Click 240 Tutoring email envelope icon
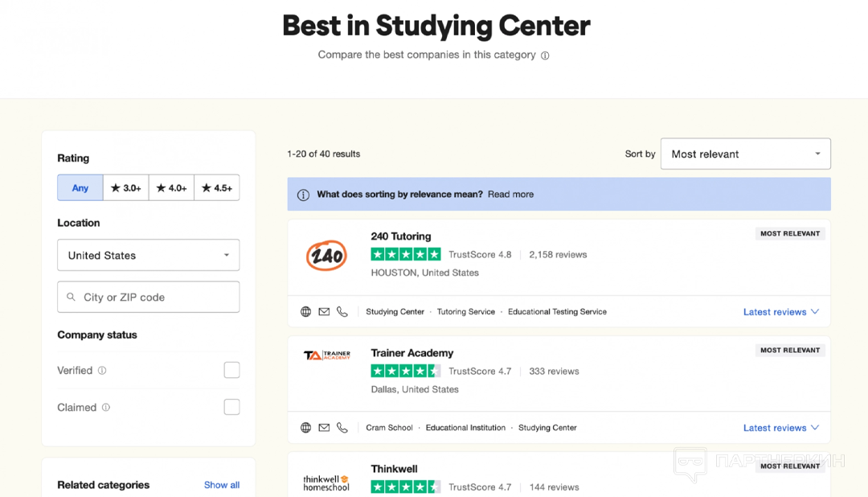This screenshot has width=868, height=497. 324,312
